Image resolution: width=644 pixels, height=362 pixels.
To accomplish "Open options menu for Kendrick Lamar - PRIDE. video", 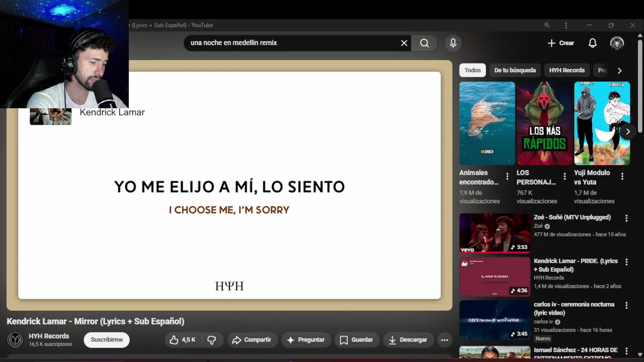I will [626, 262].
